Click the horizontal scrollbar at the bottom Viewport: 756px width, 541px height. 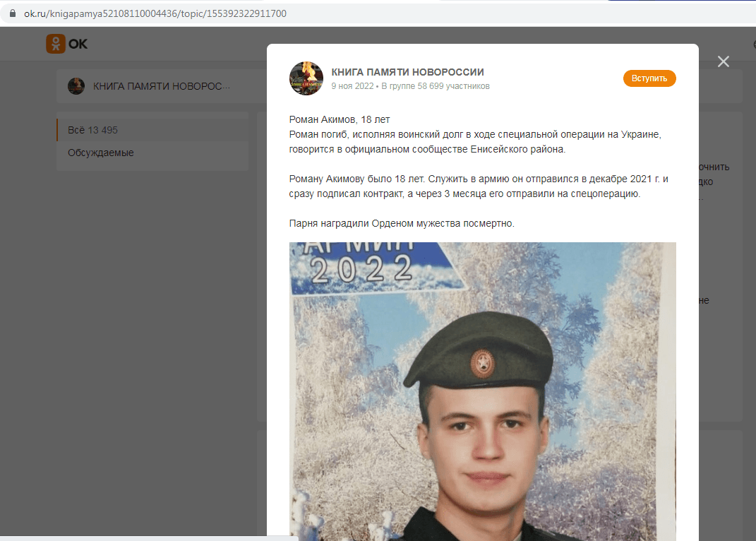point(150,538)
